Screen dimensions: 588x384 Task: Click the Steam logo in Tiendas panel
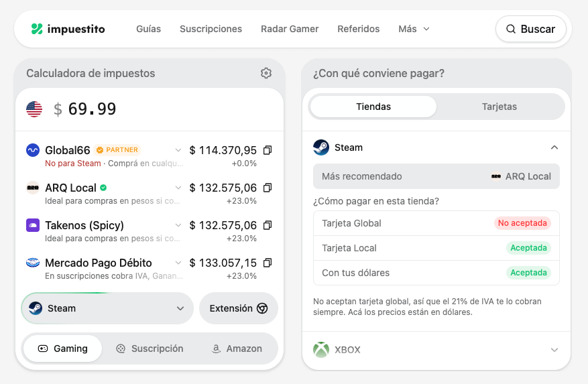tap(321, 147)
